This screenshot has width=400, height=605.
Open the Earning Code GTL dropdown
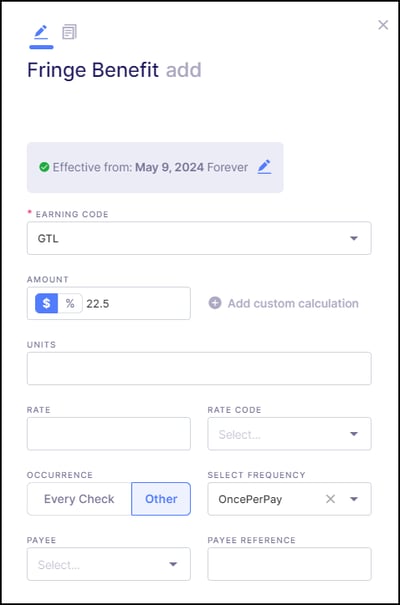(x=199, y=238)
